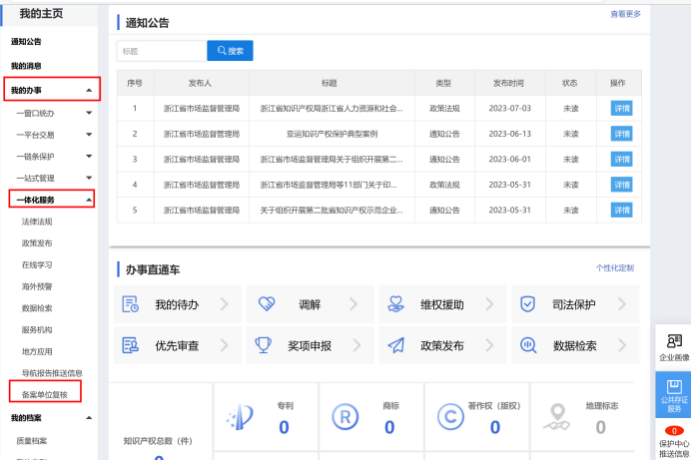This screenshot has width=693, height=461.
Task: Click 详情 for the 2023-07-03 notice
Action: (621, 108)
